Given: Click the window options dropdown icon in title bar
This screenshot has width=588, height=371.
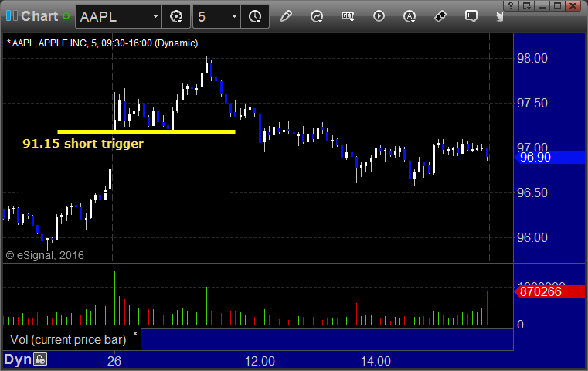Looking at the screenshot, I should tap(526, 5).
